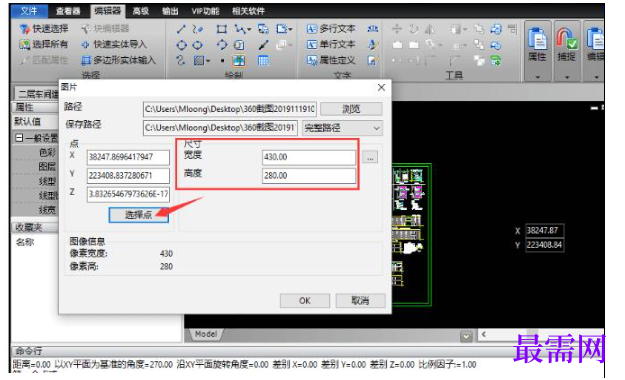Click the Insert Image tool icon

tap(239, 61)
